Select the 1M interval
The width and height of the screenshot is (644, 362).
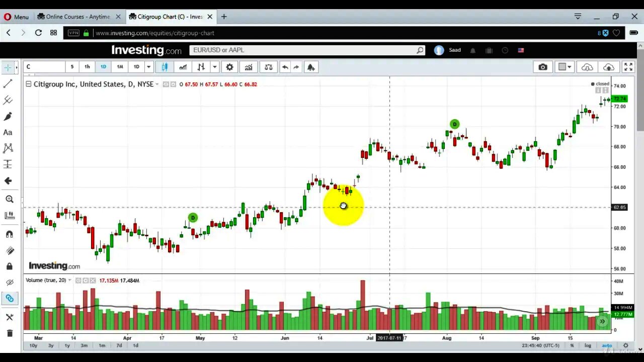coord(120,67)
